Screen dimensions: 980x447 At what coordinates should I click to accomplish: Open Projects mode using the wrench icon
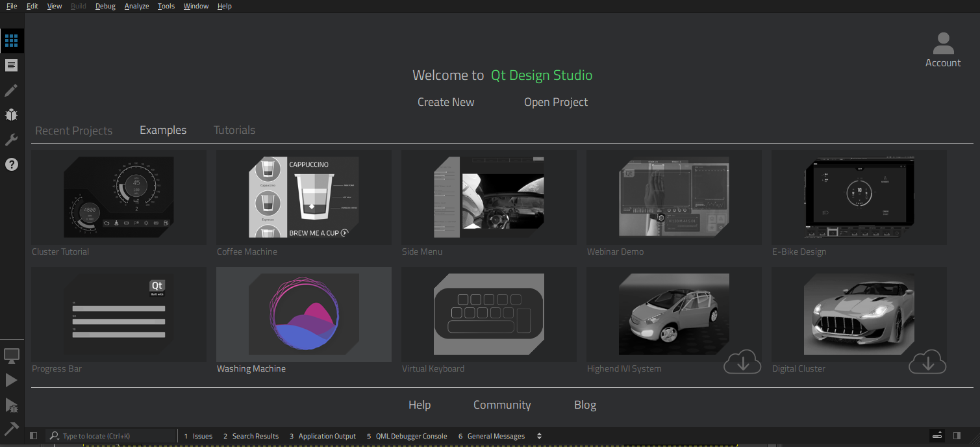11,140
